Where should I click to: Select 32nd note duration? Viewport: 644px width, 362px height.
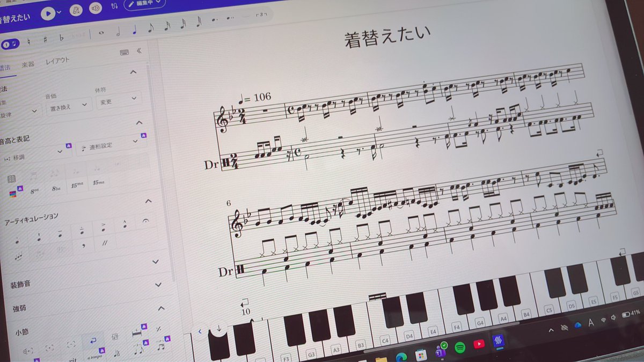tap(183, 23)
